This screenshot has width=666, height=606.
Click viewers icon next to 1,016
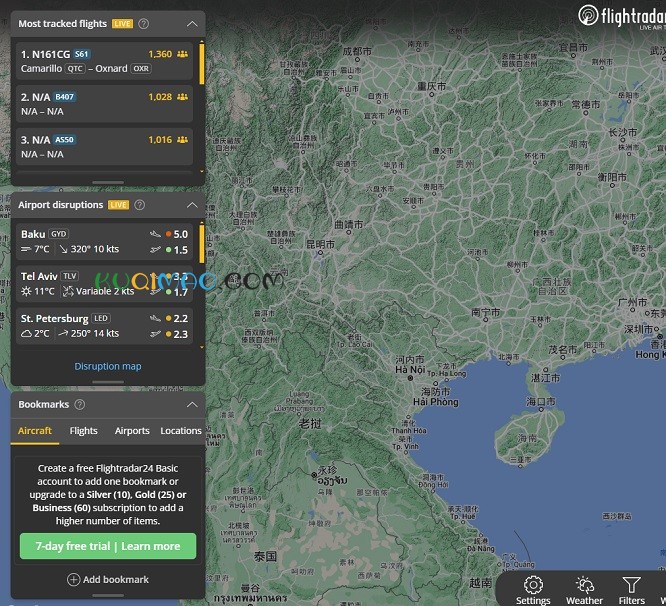click(x=182, y=140)
